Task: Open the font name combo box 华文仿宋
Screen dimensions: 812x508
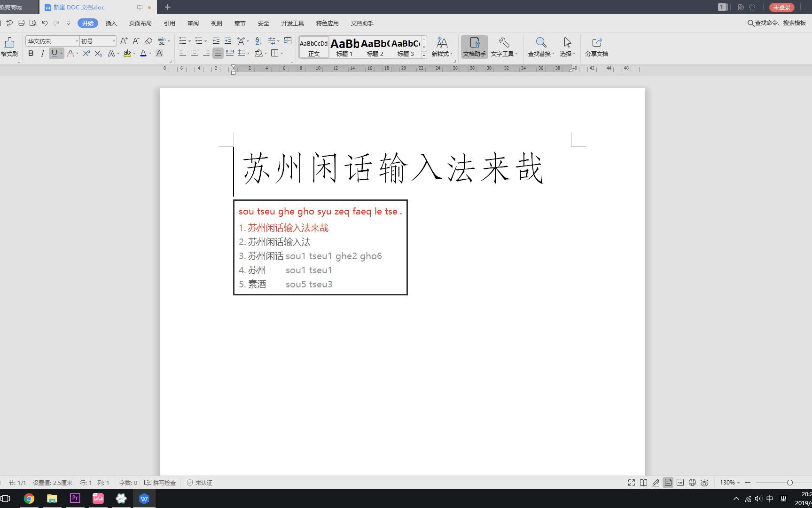Action: [x=52, y=41]
